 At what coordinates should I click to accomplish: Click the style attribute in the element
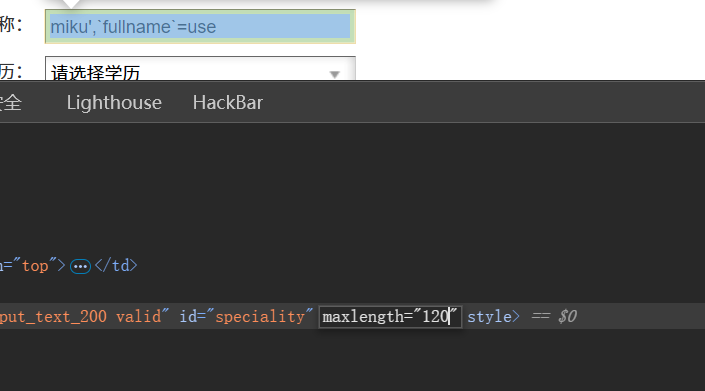489,316
